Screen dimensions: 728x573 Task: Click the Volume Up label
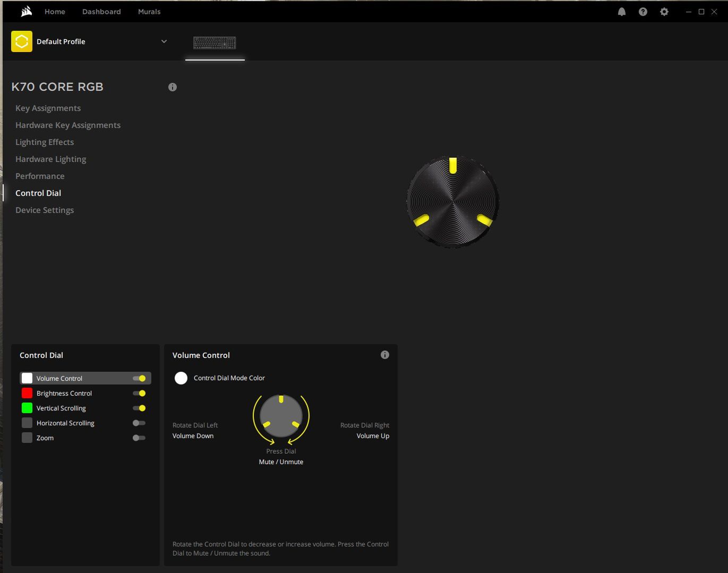(x=373, y=436)
